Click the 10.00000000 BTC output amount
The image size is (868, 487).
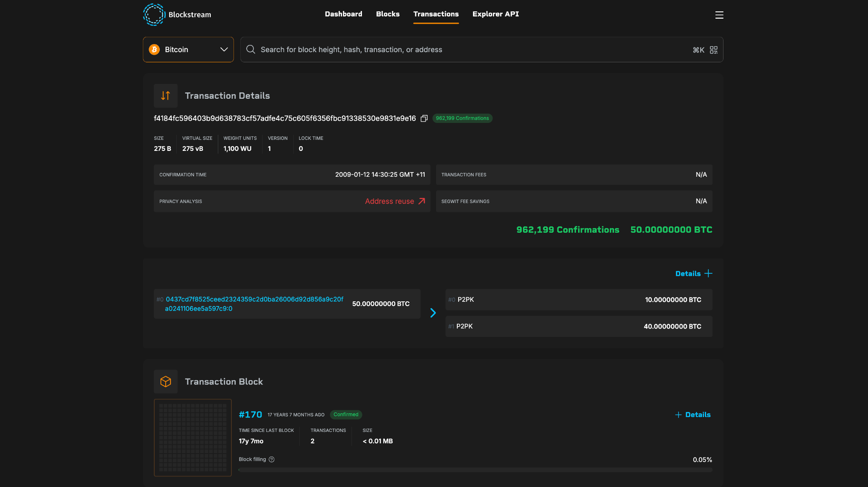[x=673, y=300]
